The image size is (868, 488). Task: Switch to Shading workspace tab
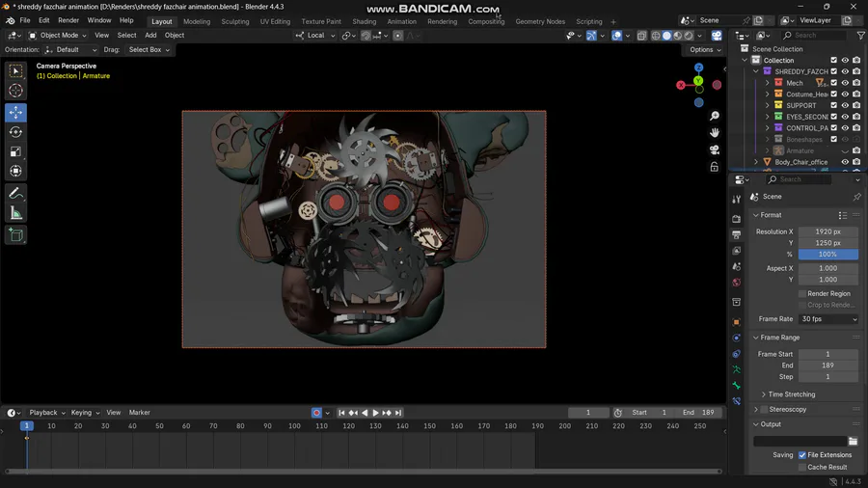(x=364, y=21)
